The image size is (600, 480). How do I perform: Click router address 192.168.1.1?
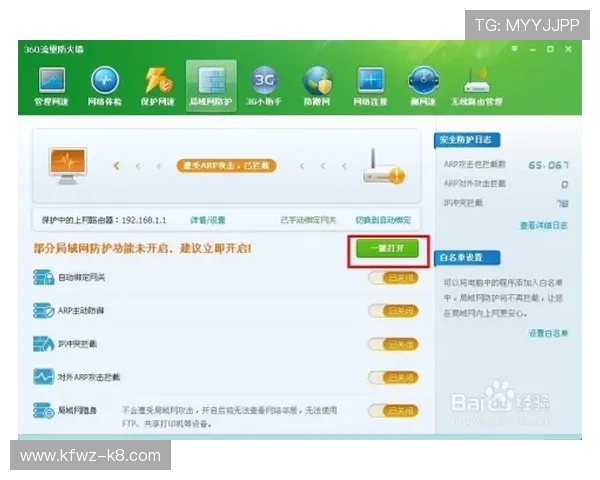pos(144,220)
